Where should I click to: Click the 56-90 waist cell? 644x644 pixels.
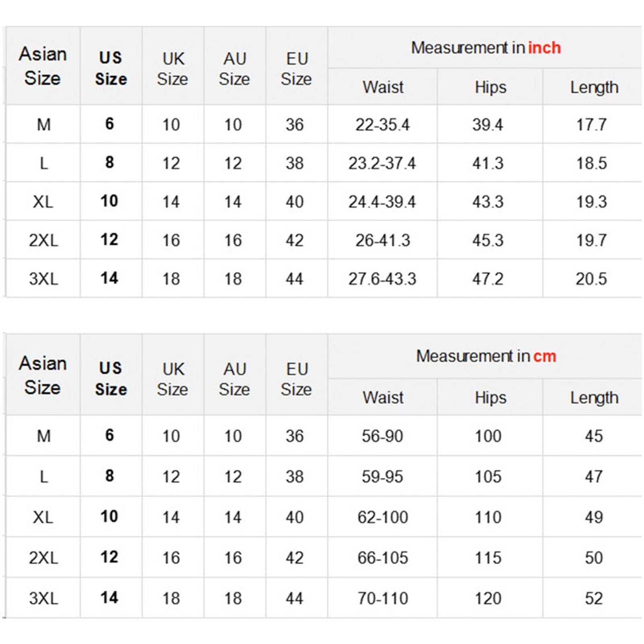pos(382,436)
